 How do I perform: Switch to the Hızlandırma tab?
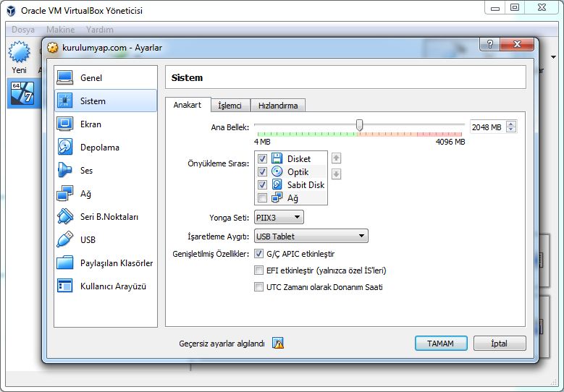click(x=278, y=106)
